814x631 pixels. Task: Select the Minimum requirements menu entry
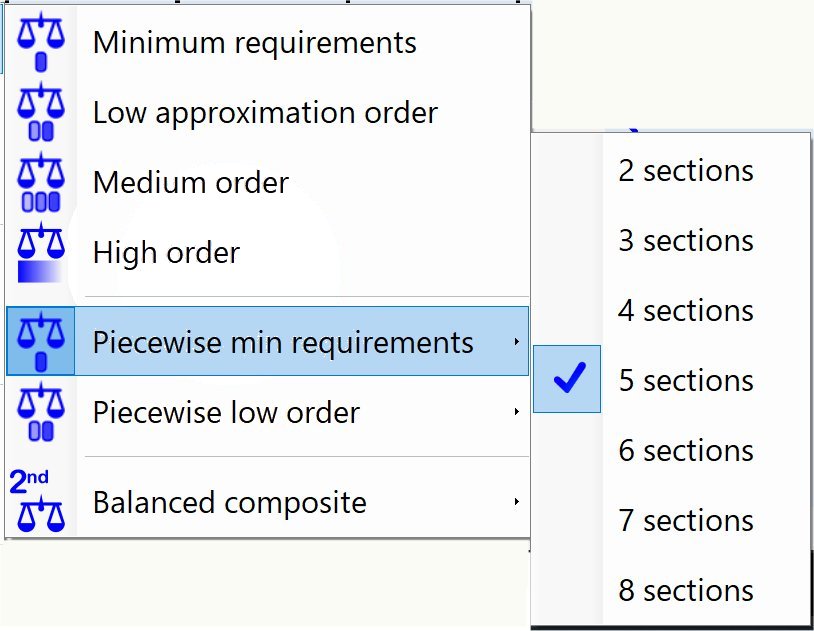pyautogui.click(x=254, y=43)
